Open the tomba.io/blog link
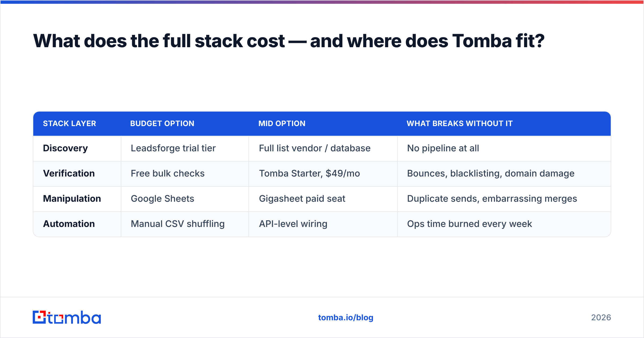 (346, 318)
